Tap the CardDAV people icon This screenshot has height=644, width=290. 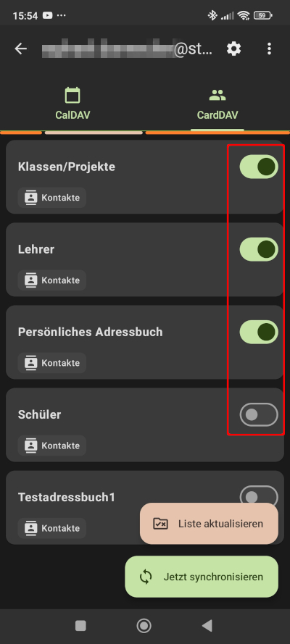pos(217,96)
